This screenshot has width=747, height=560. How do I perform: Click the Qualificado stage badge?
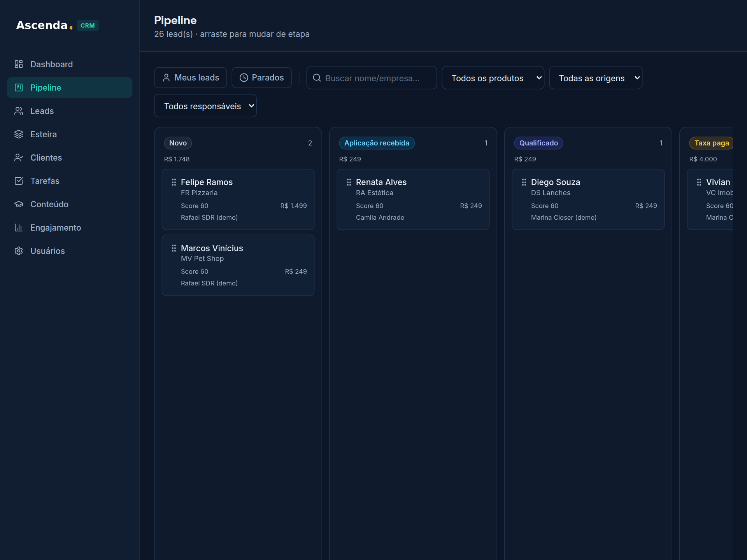point(538,143)
